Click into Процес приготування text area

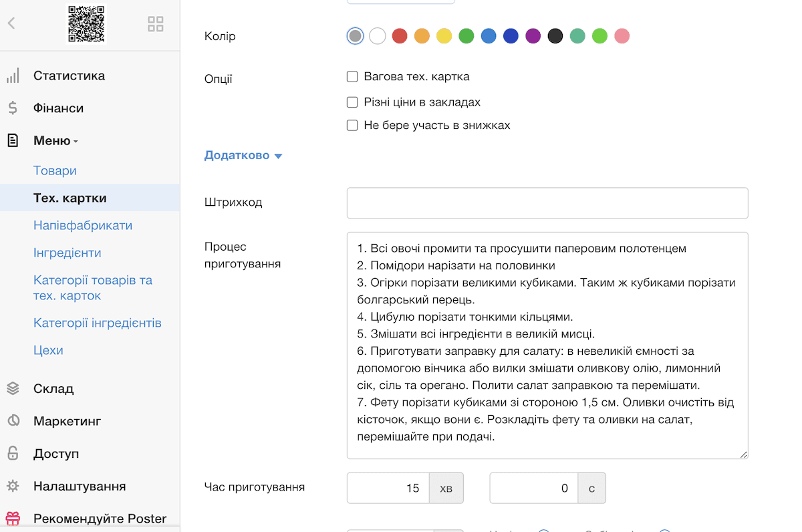547,346
